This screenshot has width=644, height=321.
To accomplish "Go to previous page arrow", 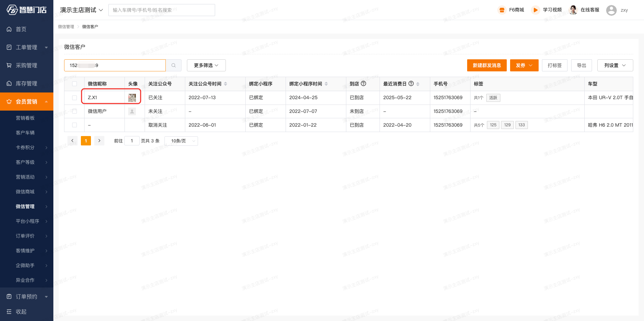I will [x=72, y=141].
